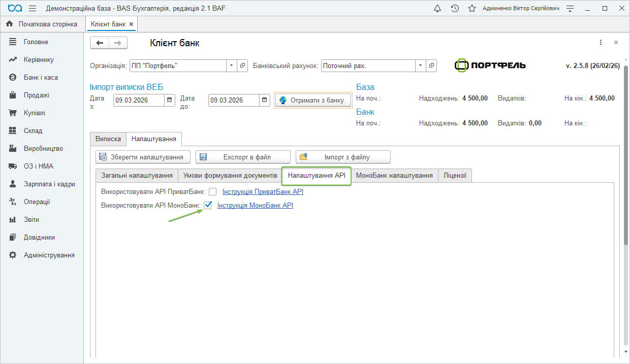This screenshot has height=364, width=630.
Task: Click the back navigation arrow
Action: [x=100, y=43]
